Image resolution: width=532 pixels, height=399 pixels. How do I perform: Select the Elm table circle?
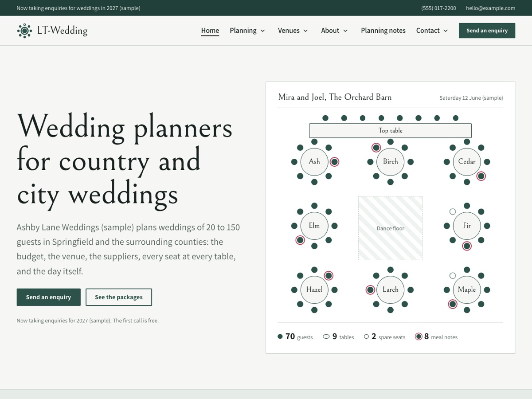click(x=314, y=226)
